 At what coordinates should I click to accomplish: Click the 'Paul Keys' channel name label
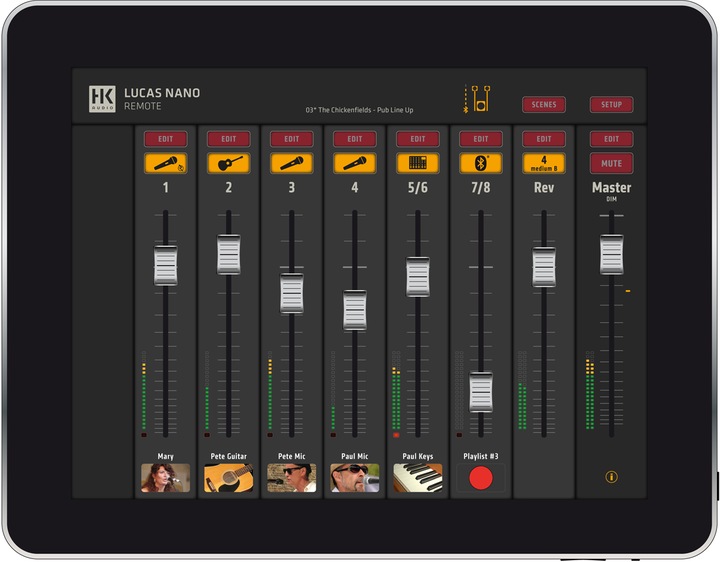coord(418,456)
